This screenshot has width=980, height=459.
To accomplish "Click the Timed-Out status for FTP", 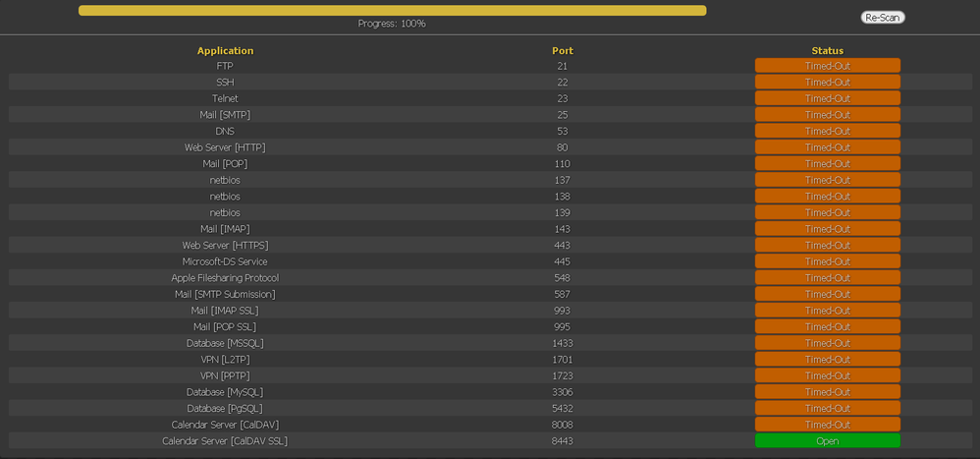I will [x=828, y=66].
